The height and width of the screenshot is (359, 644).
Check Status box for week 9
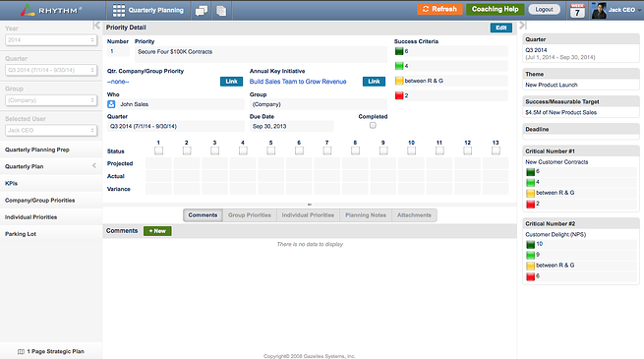point(383,150)
